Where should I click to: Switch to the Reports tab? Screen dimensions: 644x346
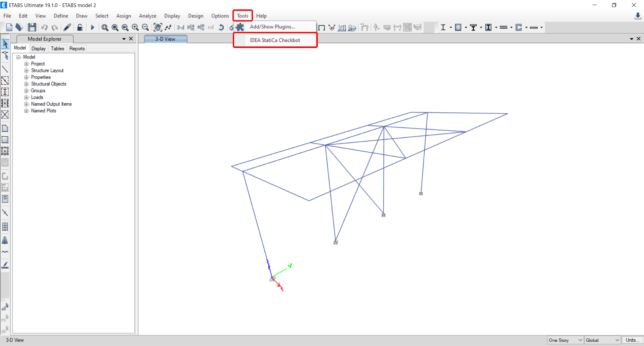77,48
